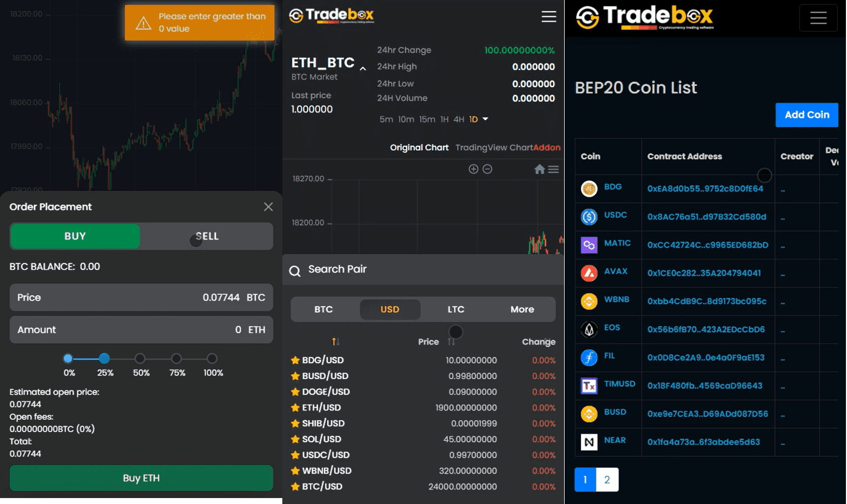
Task: Click the Add Coin button
Action: click(807, 115)
